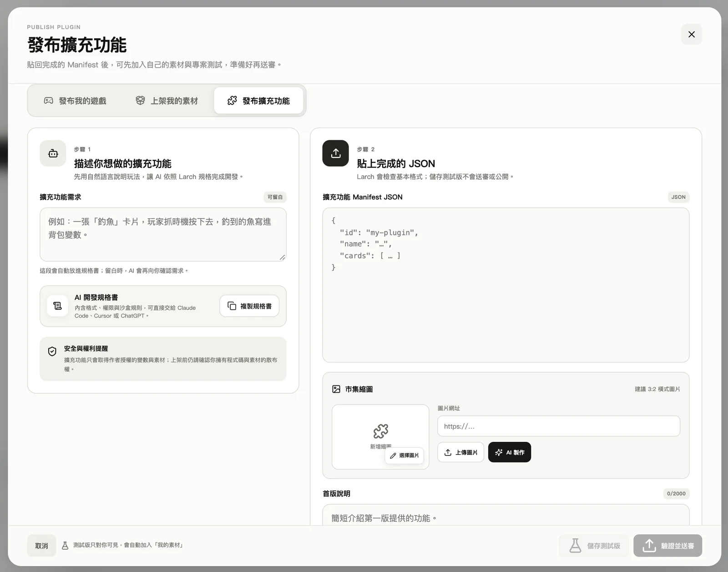Click the puzzle thumbnail placeholder 新增縮圖

tap(380, 436)
